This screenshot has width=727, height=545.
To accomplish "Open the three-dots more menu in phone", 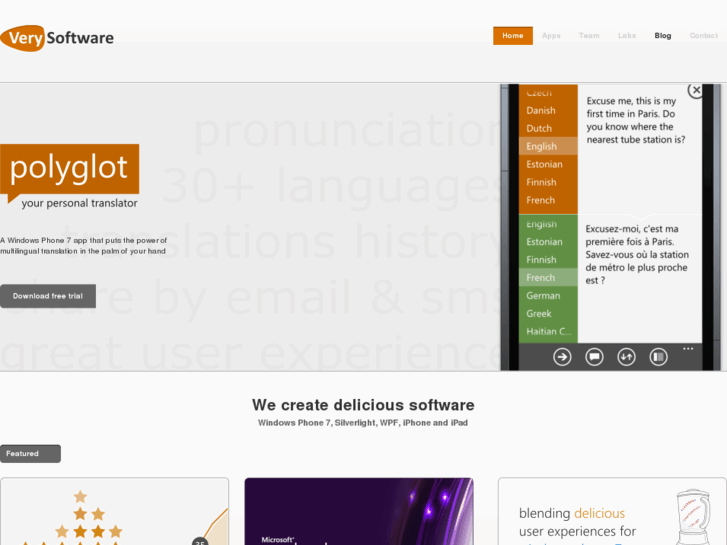I will (x=688, y=348).
